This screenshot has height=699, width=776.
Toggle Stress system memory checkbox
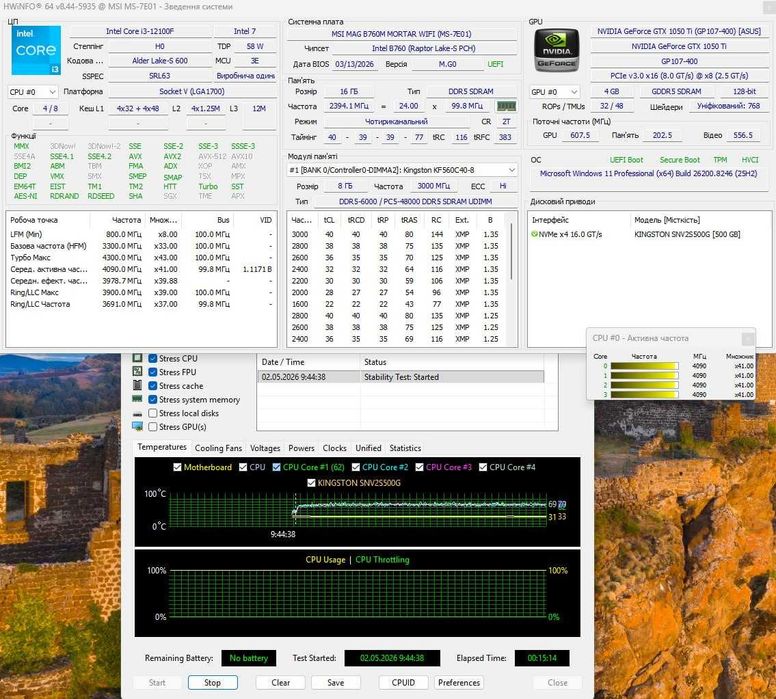tap(153, 399)
